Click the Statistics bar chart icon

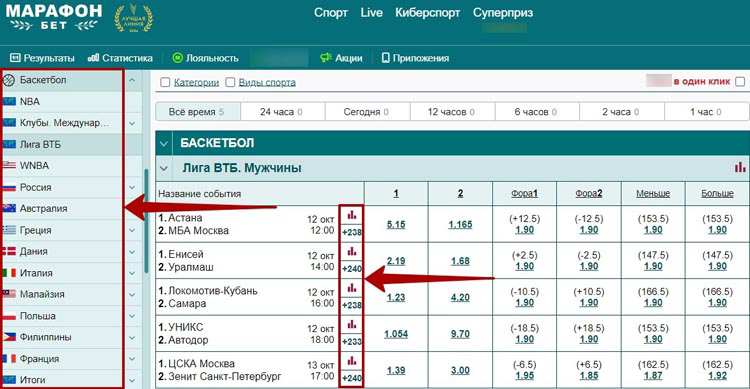(93, 58)
